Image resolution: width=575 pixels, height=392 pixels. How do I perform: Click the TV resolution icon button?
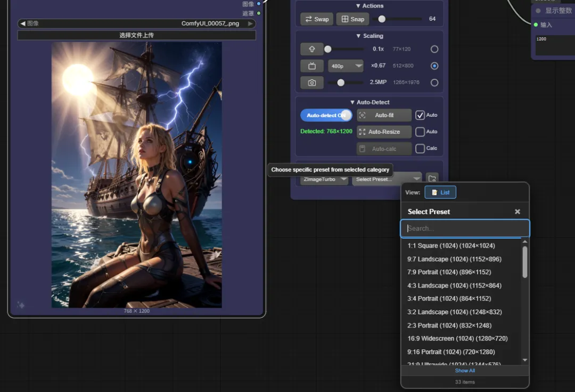(x=311, y=66)
